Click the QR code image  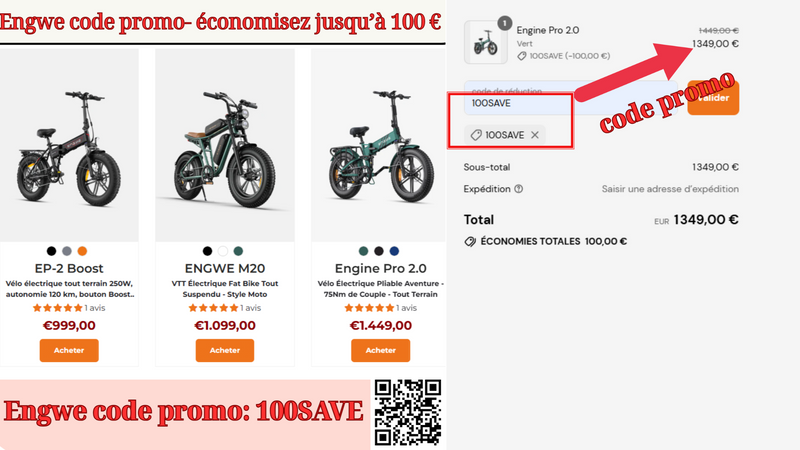click(x=408, y=412)
